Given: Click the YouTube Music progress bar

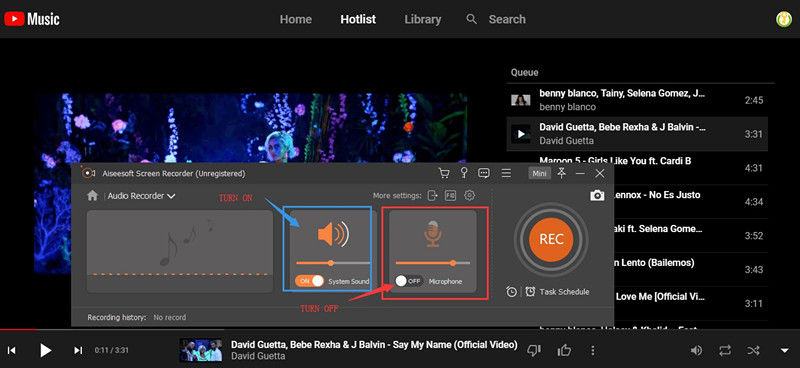Looking at the screenshot, I should pos(400,329).
